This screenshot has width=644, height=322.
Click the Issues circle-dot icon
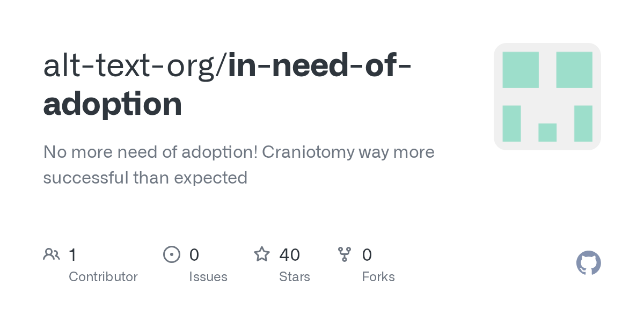tap(171, 254)
